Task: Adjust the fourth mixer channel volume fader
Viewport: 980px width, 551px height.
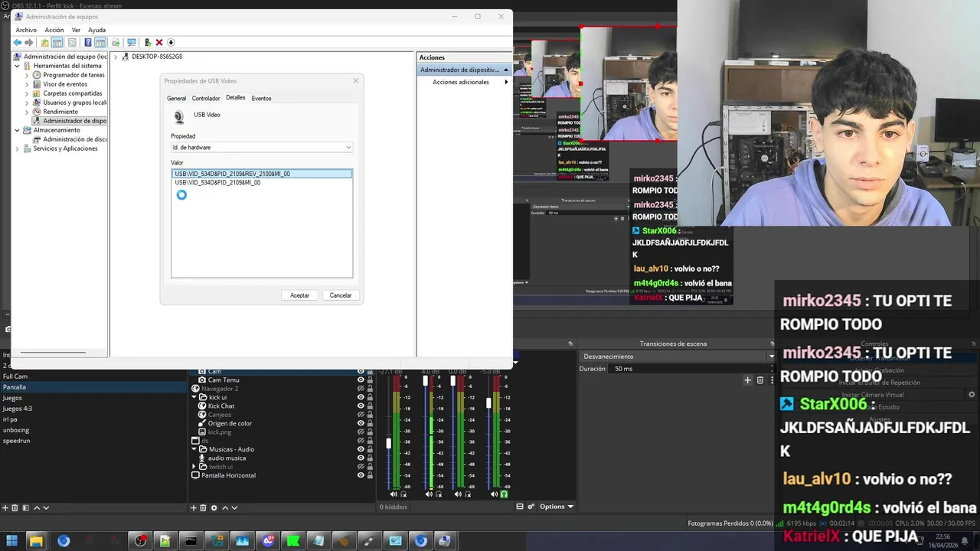Action: tap(489, 403)
